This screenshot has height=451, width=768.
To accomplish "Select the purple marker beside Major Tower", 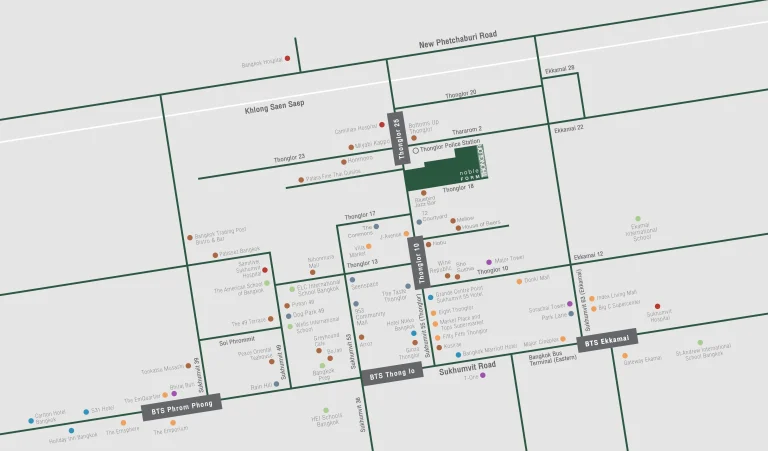I will 489,262.
